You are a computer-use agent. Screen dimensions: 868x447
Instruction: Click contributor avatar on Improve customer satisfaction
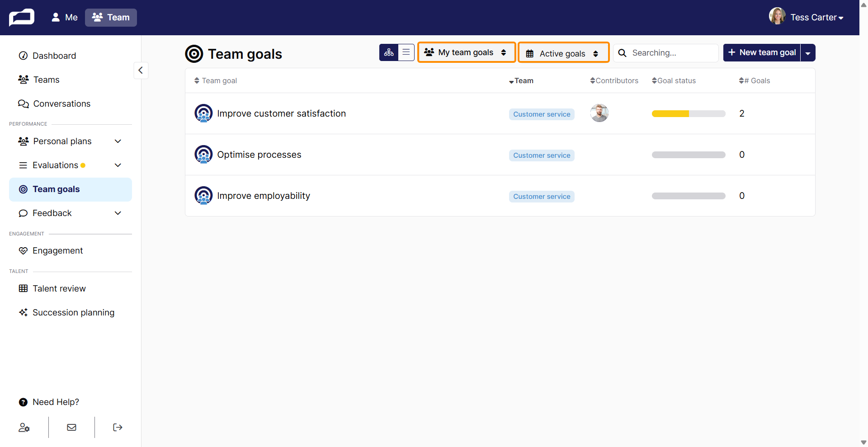pyautogui.click(x=599, y=113)
